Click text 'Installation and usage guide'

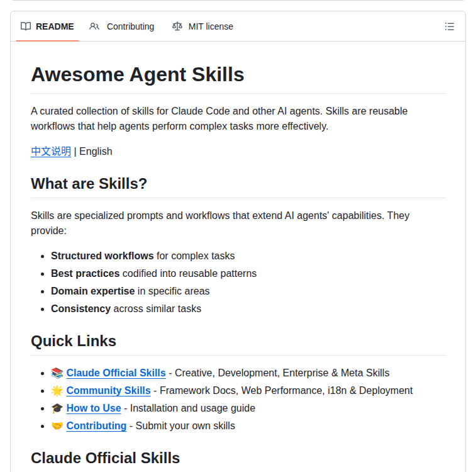[x=192, y=408]
